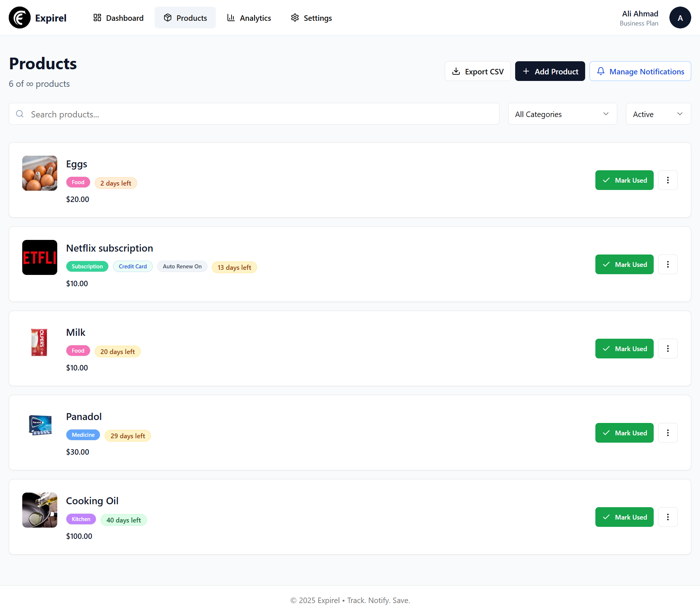Open the profile avatar for Ali Ahmad
This screenshot has height=614, width=700.
coord(680,18)
